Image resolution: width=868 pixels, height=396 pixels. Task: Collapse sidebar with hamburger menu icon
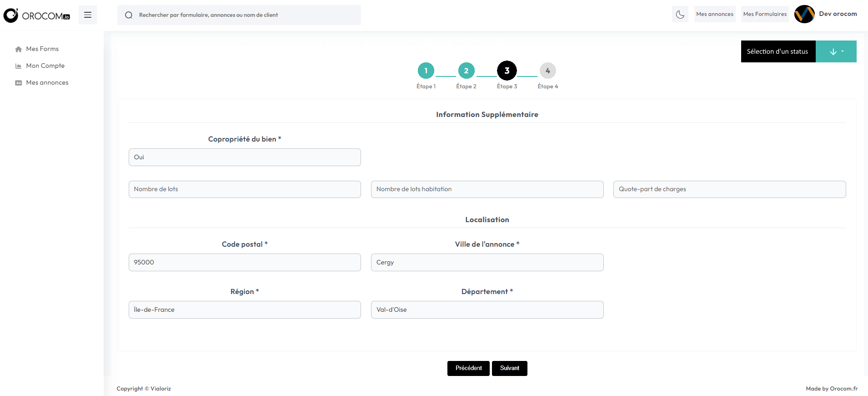pyautogui.click(x=88, y=15)
